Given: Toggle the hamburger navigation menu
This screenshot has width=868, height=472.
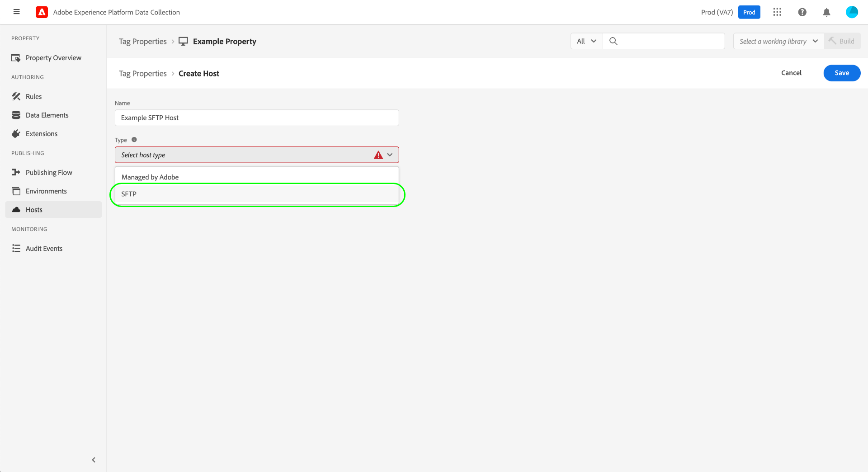Looking at the screenshot, I should 17,12.
